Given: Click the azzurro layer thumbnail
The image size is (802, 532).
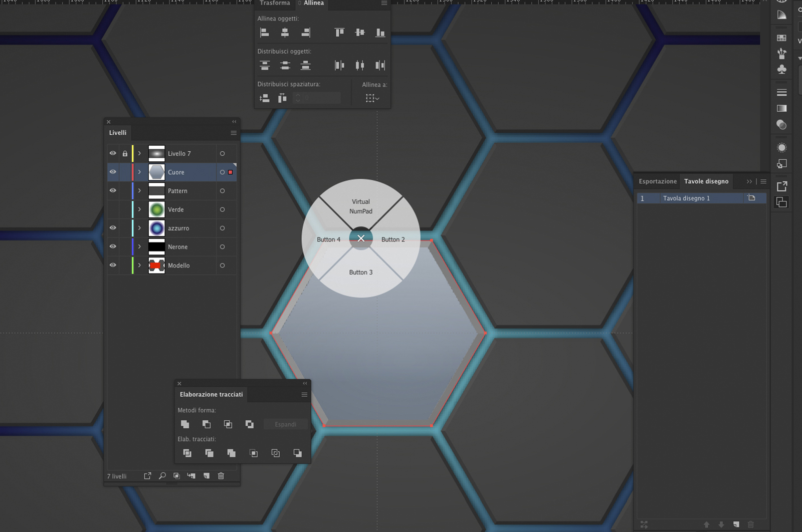Looking at the screenshot, I should click(x=156, y=228).
